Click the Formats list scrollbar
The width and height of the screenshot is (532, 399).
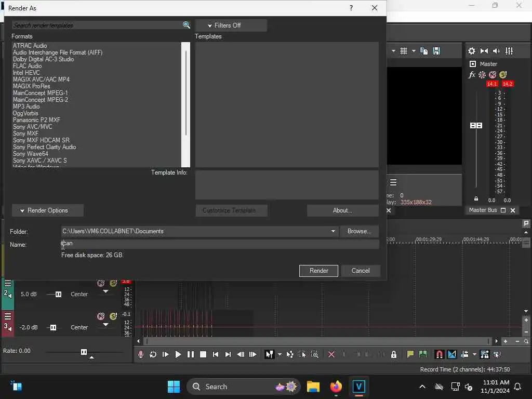coord(185,104)
